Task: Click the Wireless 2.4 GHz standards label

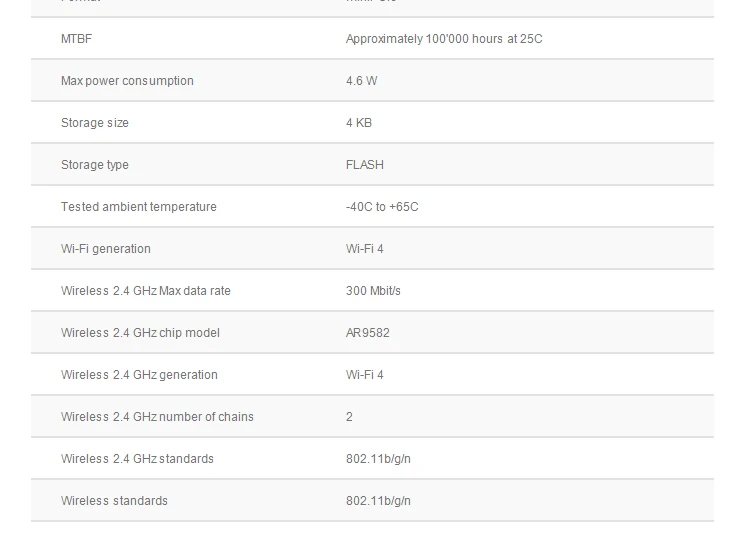Action: point(137,459)
